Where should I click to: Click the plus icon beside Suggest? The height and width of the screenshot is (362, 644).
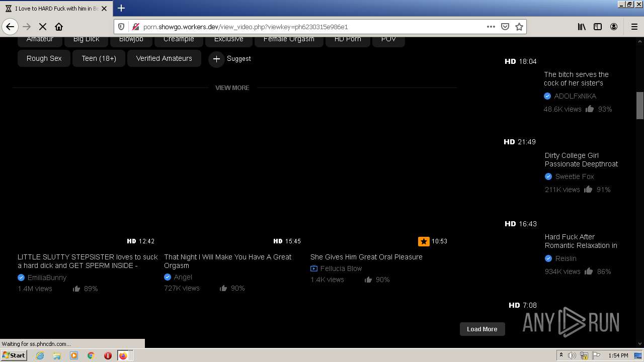click(216, 59)
